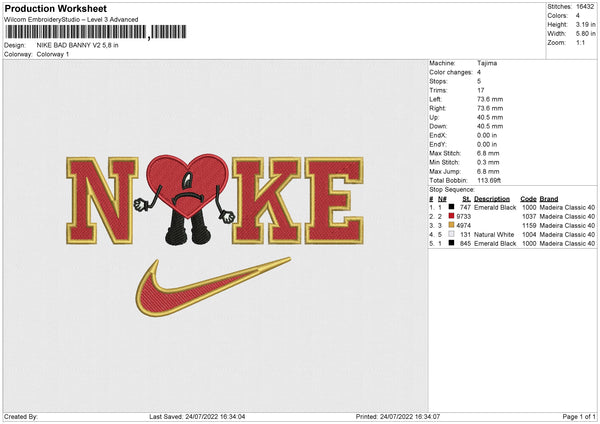Click the embroidered letter N in preview
This screenshot has width=600, height=424.
(102, 201)
